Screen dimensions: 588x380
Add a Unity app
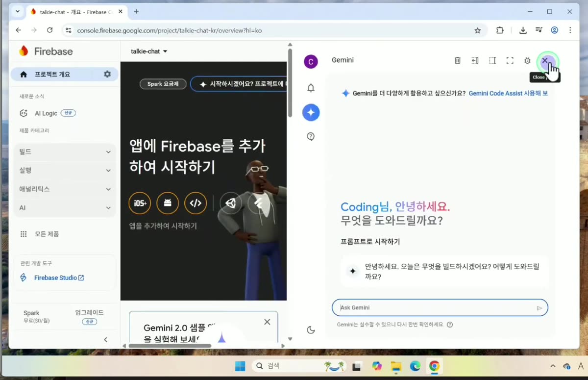[x=231, y=203]
